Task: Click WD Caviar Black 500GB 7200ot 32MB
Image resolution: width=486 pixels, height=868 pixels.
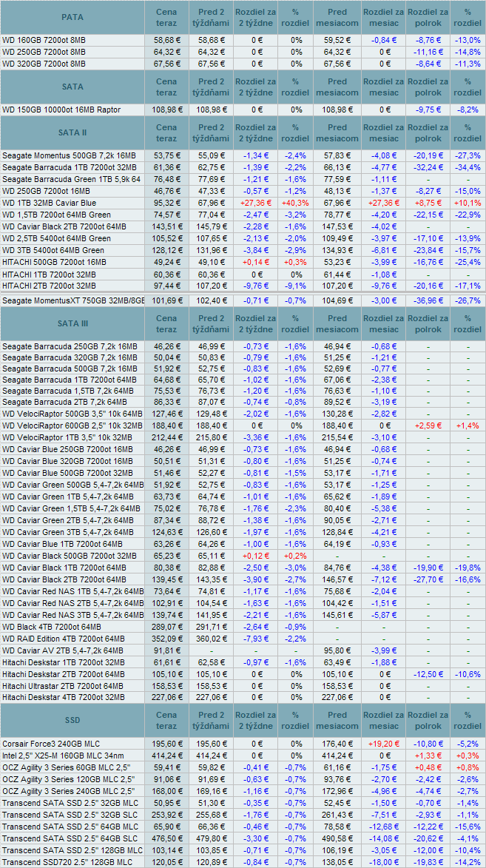Action: click(x=70, y=555)
